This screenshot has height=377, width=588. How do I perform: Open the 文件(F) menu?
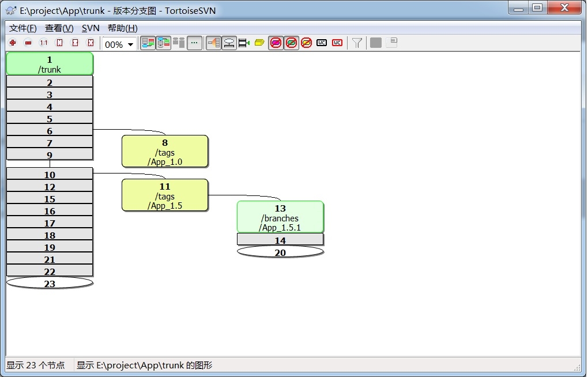pyautogui.click(x=23, y=28)
